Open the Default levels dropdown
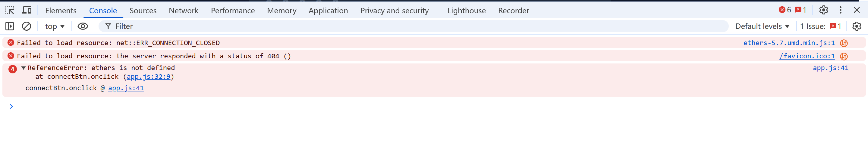 [762, 26]
